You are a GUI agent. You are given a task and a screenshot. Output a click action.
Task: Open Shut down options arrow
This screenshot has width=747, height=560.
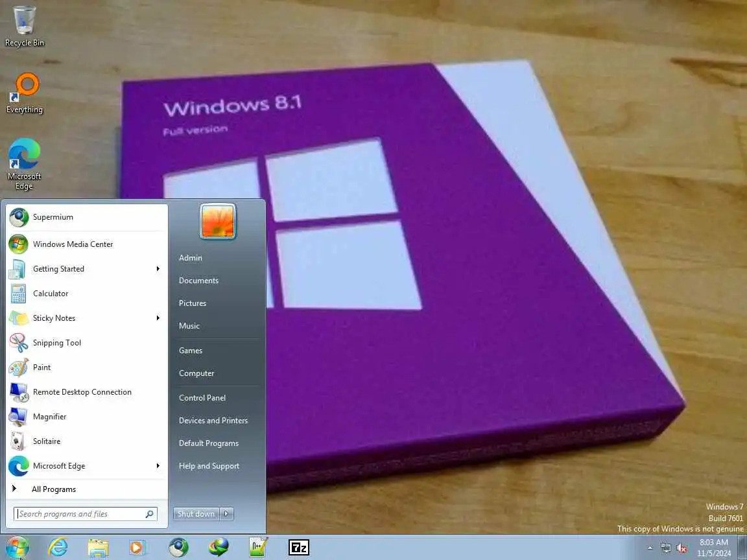[x=227, y=514]
